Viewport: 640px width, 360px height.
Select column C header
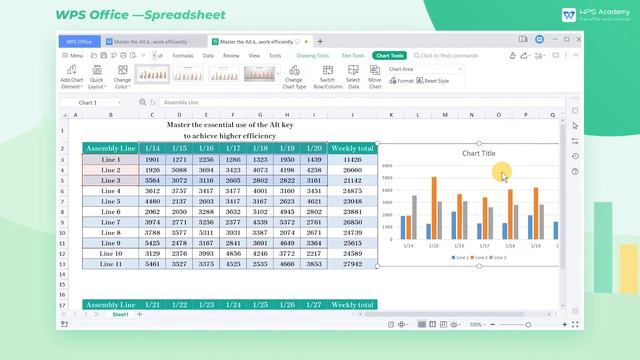coord(152,115)
